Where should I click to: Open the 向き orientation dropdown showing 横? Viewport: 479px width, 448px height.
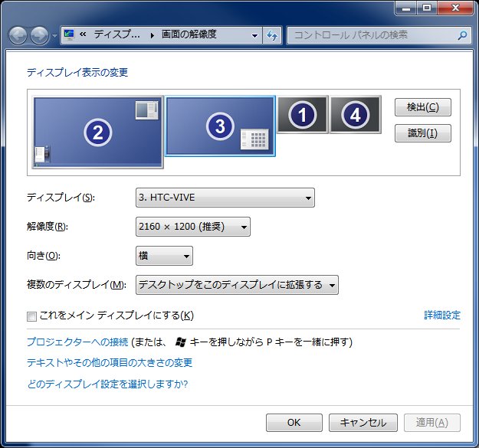[x=164, y=256]
